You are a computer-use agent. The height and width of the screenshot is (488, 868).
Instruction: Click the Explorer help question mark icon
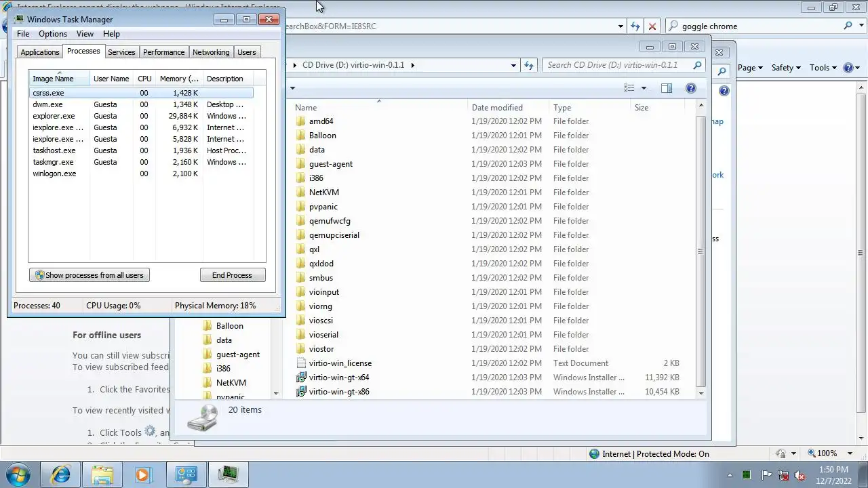click(690, 88)
